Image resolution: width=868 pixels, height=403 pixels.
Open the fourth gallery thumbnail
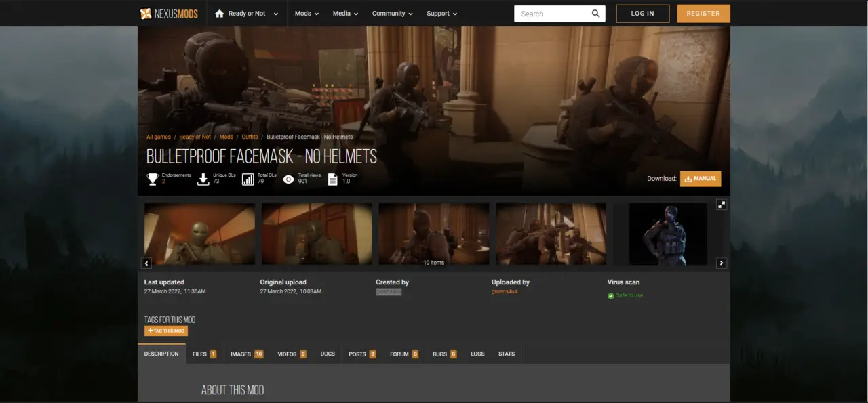point(551,234)
